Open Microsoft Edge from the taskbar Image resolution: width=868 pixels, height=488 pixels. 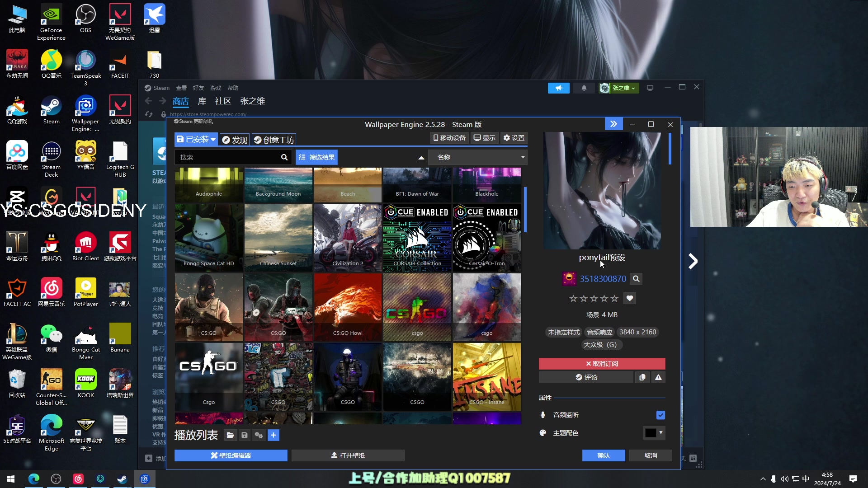(x=34, y=479)
